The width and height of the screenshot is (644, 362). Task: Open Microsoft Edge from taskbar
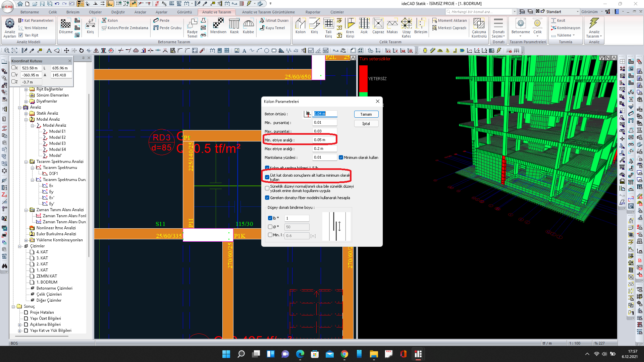tap(300, 354)
